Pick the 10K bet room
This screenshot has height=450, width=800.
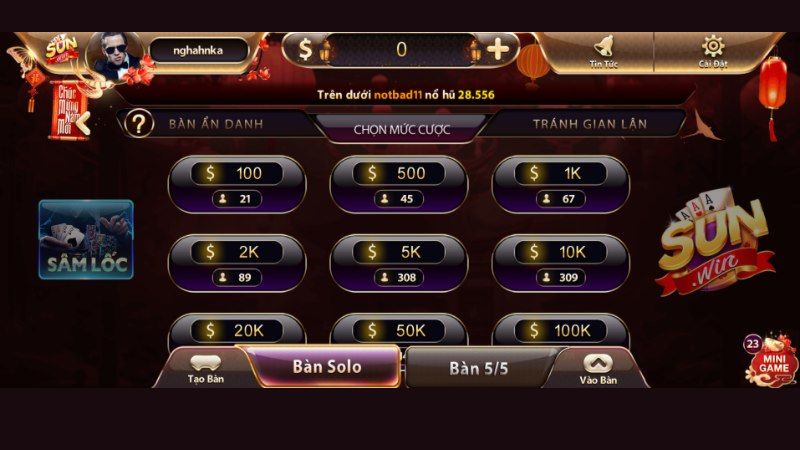click(560, 263)
